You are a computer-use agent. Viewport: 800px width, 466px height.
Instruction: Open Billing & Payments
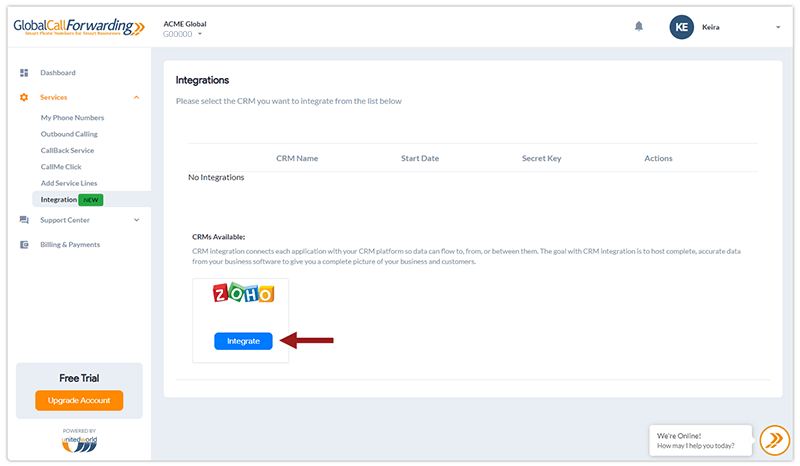coord(70,244)
